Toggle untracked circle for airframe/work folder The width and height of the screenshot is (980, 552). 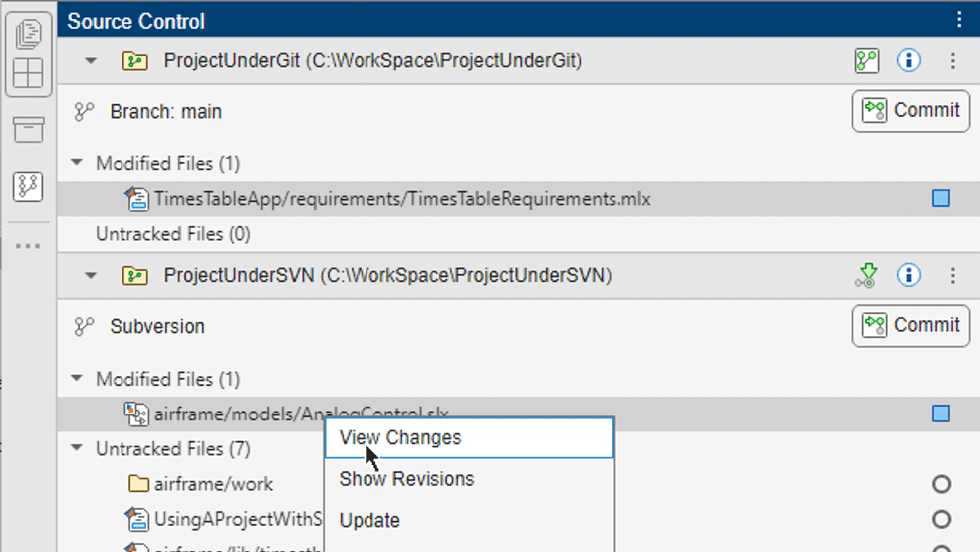coord(941,485)
